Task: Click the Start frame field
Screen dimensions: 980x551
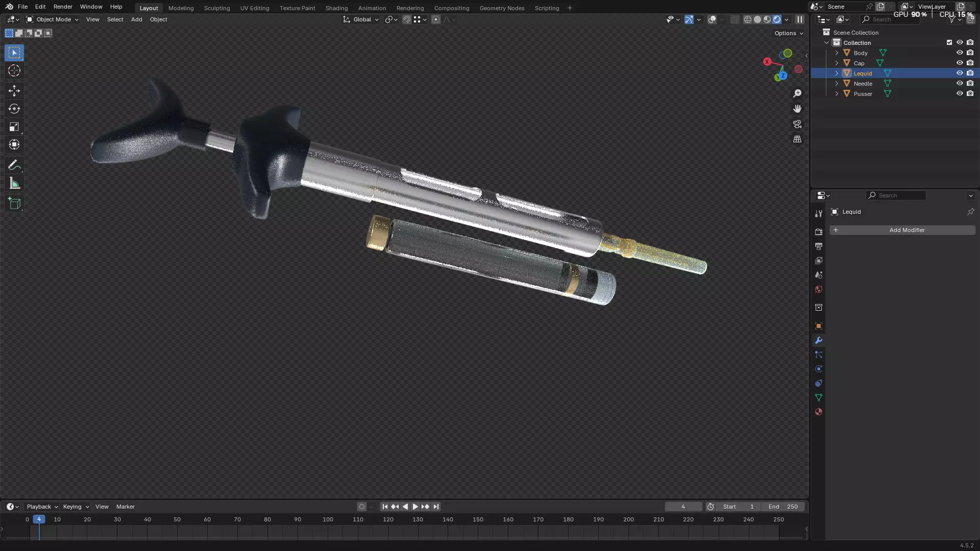Action: [x=739, y=507]
